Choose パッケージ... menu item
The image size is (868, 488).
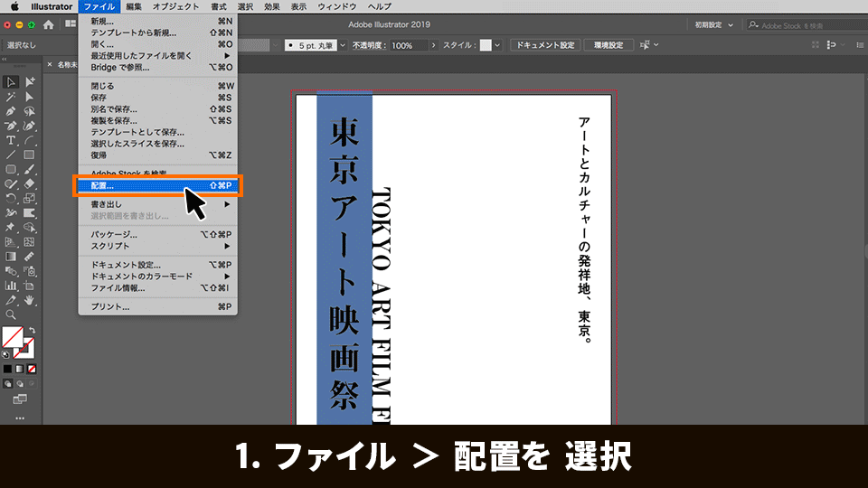[x=157, y=234]
